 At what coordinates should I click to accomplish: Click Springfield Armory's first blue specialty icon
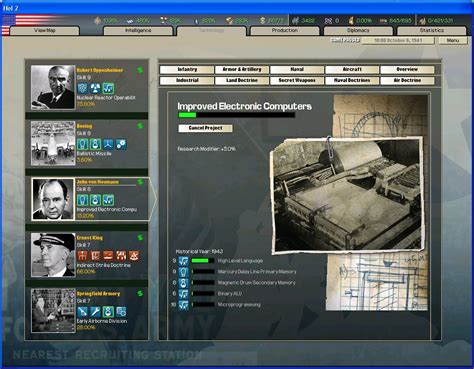(x=83, y=312)
